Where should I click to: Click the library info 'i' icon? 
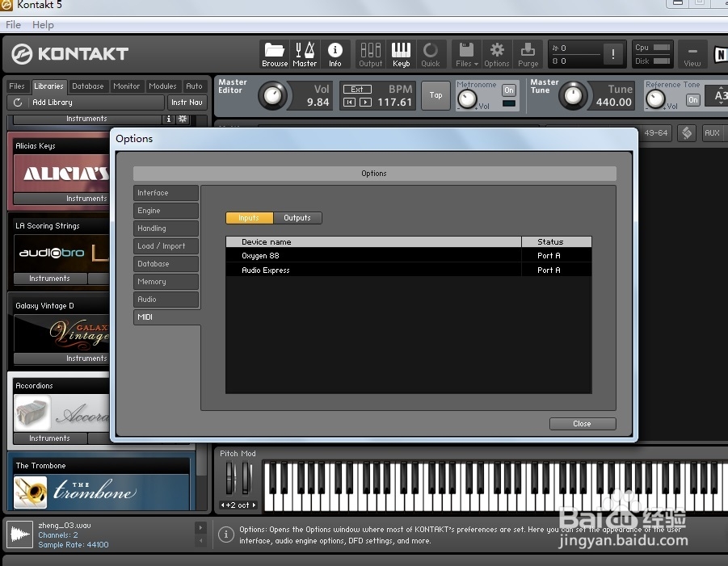click(169, 119)
